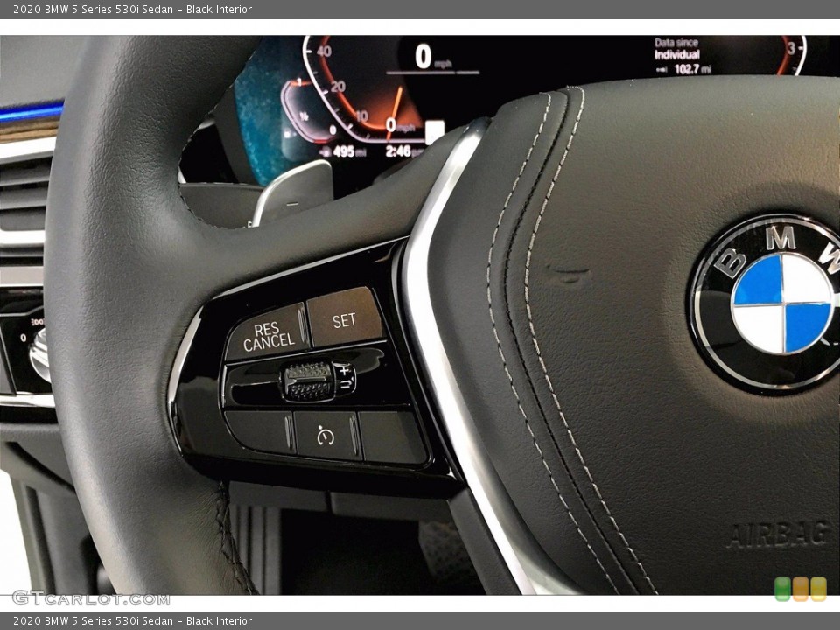Click the speed limiter icon button
The image size is (840, 630).
click(326, 435)
